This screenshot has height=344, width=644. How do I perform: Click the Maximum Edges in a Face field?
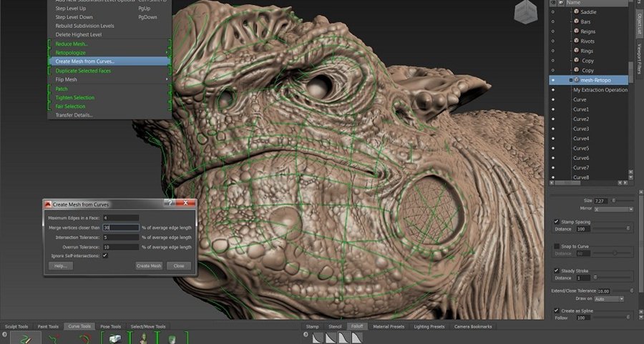pos(121,217)
